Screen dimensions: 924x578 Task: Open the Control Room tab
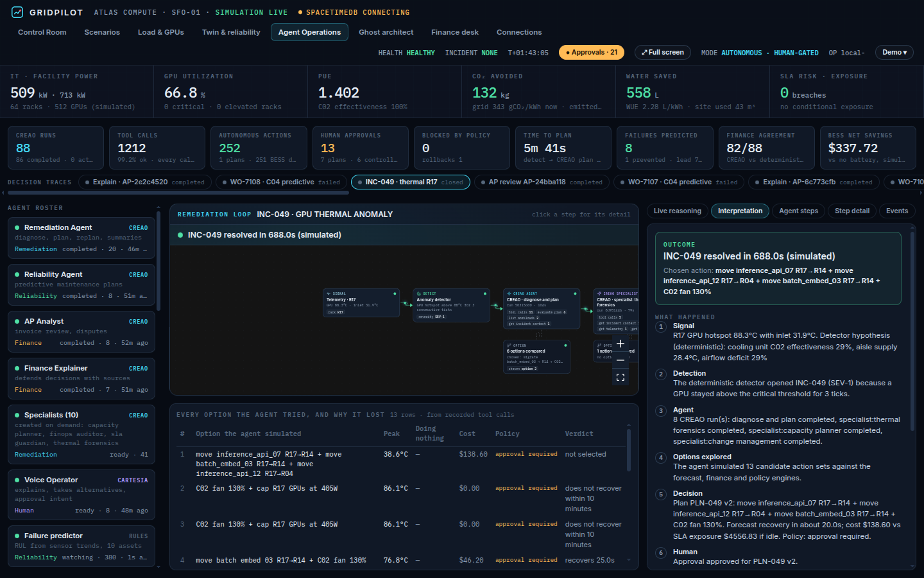point(42,32)
